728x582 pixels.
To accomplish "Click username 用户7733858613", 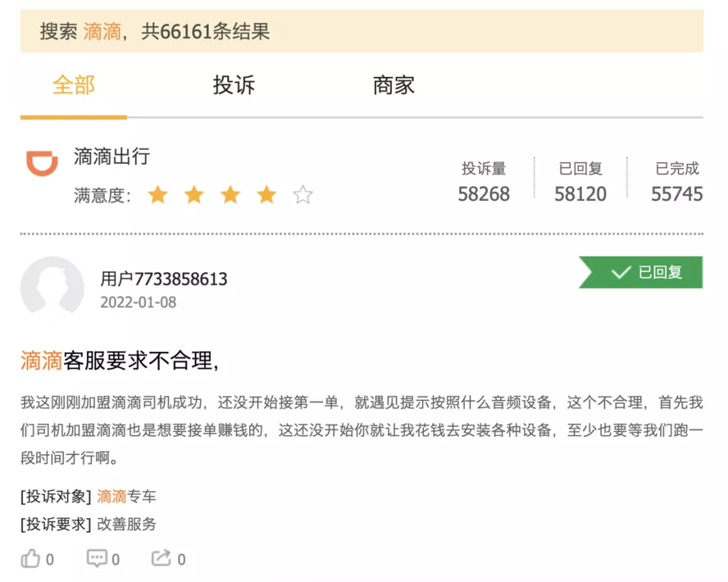I will coord(164,279).
